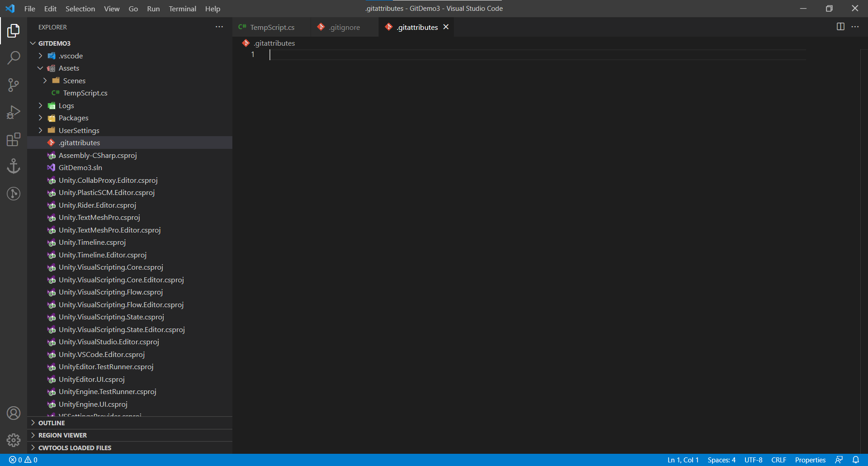The height and width of the screenshot is (466, 868).
Task: Open the anchor icon view in activity bar
Action: pyautogui.click(x=14, y=166)
